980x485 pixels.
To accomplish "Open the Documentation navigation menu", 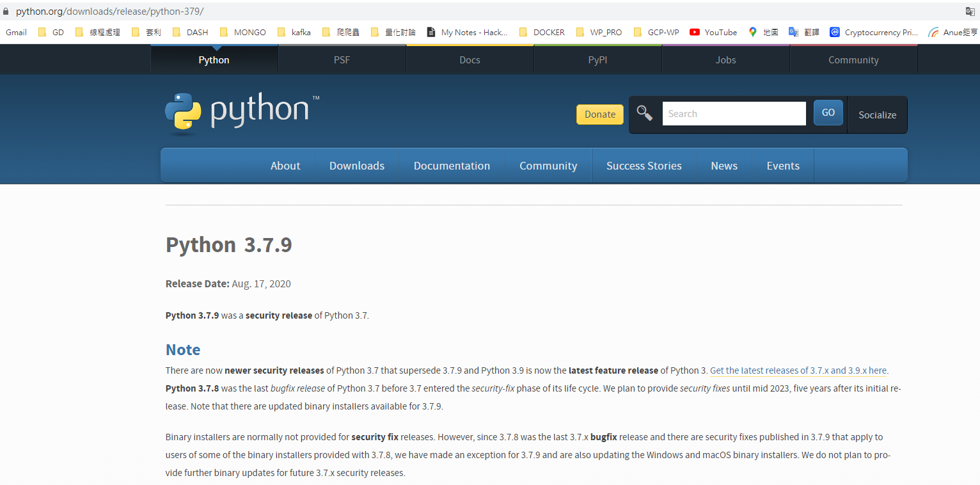I will [452, 166].
